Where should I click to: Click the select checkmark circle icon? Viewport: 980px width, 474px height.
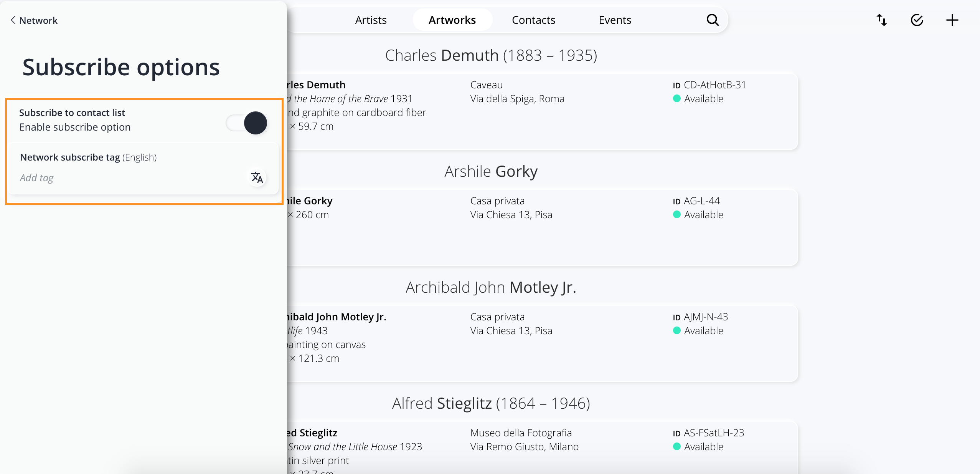coord(917,20)
